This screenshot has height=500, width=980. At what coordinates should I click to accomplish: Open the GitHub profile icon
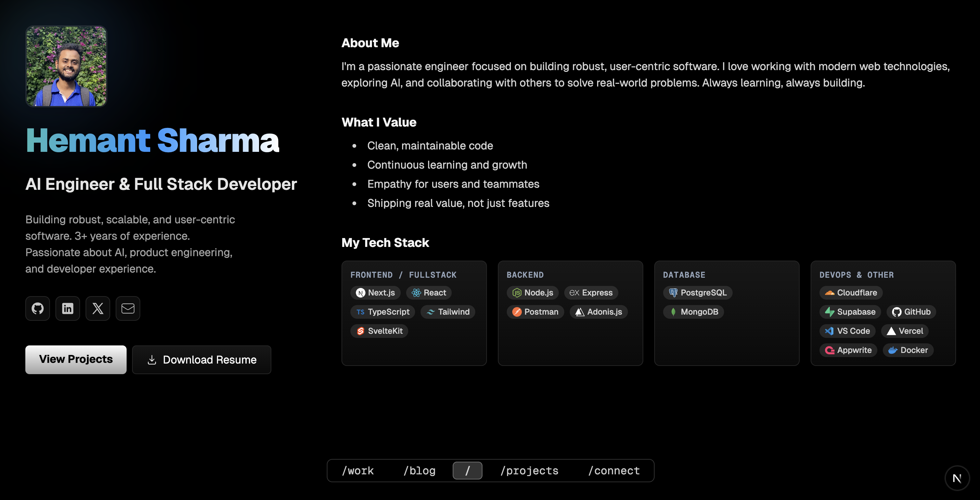(37, 308)
